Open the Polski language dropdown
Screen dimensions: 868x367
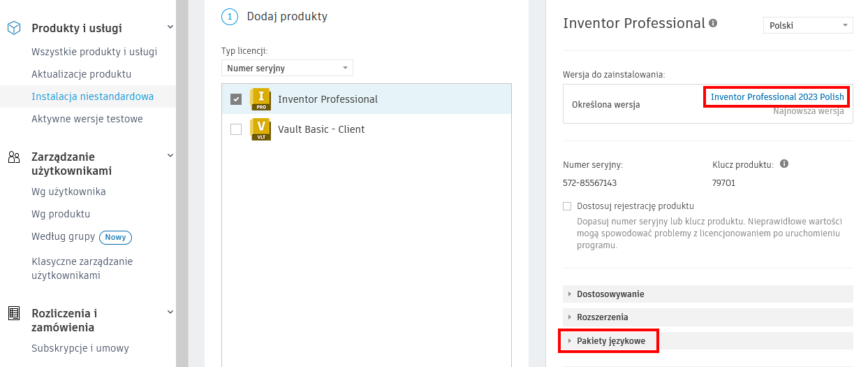[808, 25]
